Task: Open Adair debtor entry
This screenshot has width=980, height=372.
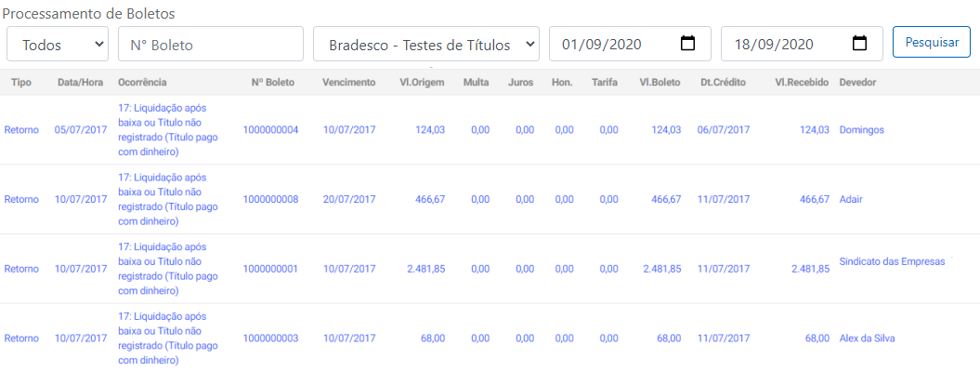Action: point(851,199)
